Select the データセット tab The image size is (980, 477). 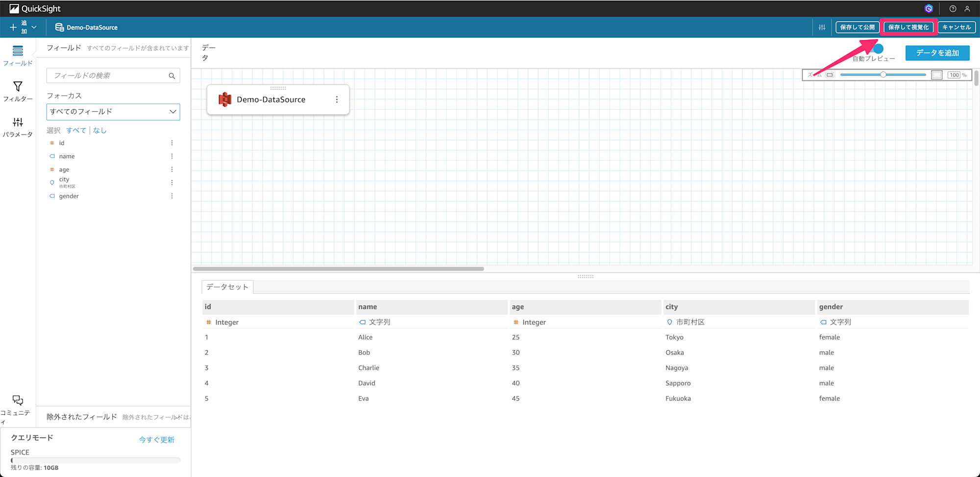click(x=227, y=287)
